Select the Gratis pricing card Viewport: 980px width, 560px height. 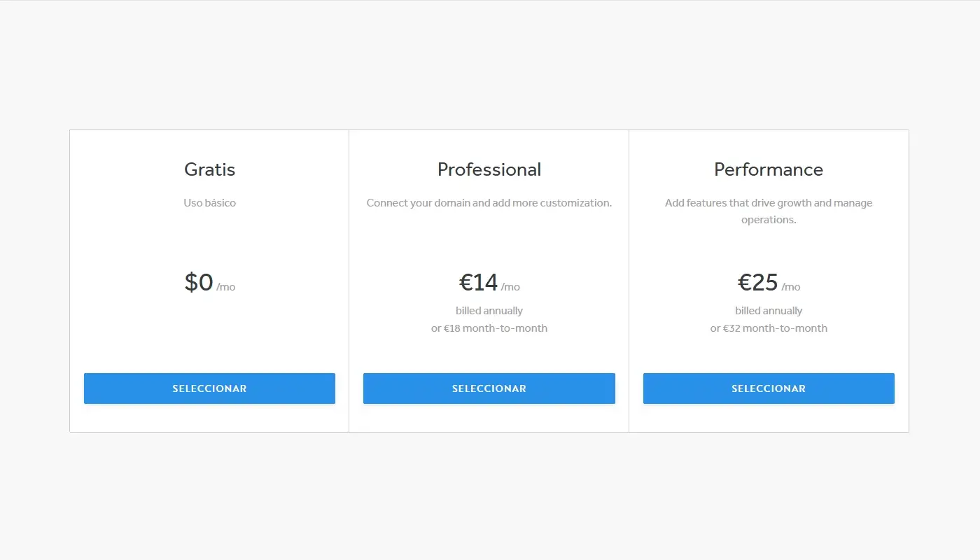[209, 280]
